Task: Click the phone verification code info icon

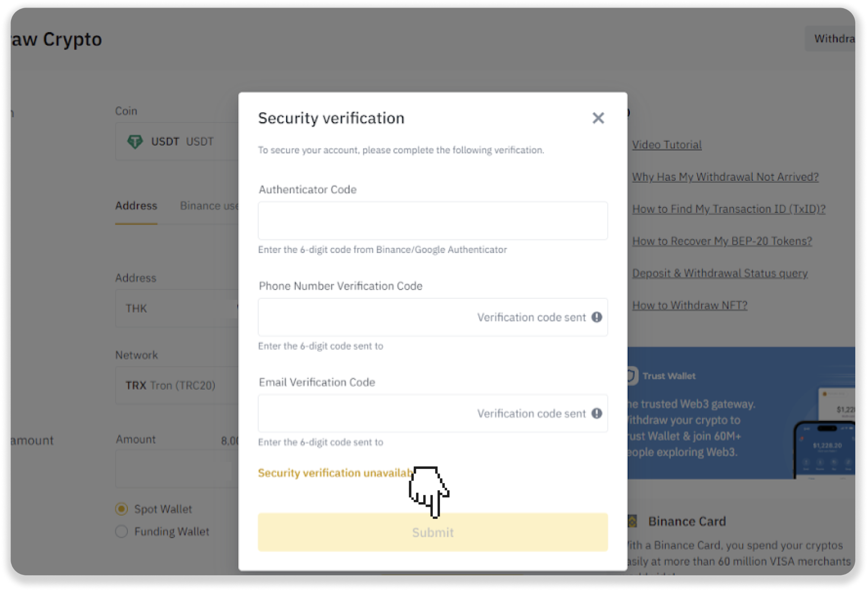Action: tap(597, 317)
